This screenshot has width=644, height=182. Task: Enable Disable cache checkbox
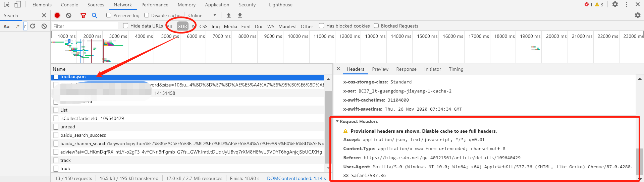coord(147,15)
